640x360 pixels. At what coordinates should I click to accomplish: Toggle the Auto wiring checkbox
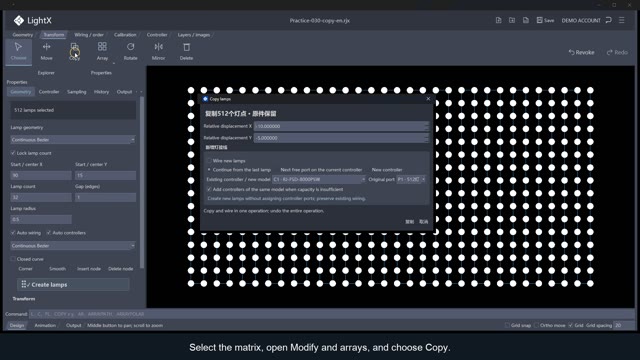click(13, 233)
